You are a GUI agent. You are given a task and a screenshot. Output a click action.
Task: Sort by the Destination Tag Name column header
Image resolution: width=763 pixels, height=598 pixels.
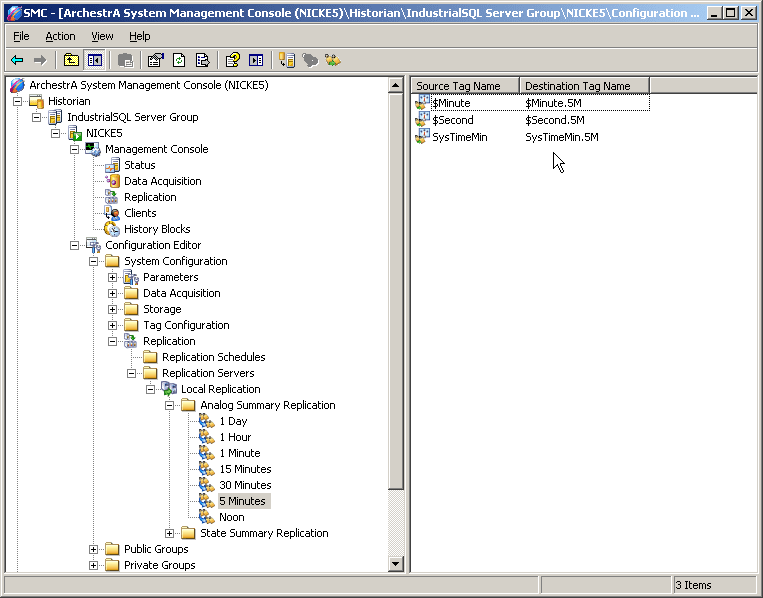tap(584, 86)
